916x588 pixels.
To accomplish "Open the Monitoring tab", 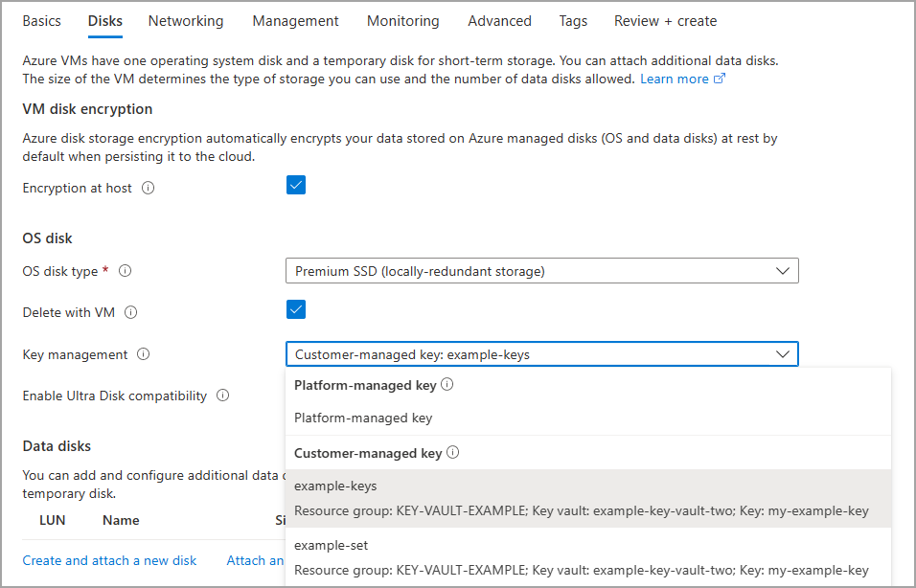I will click(x=402, y=21).
